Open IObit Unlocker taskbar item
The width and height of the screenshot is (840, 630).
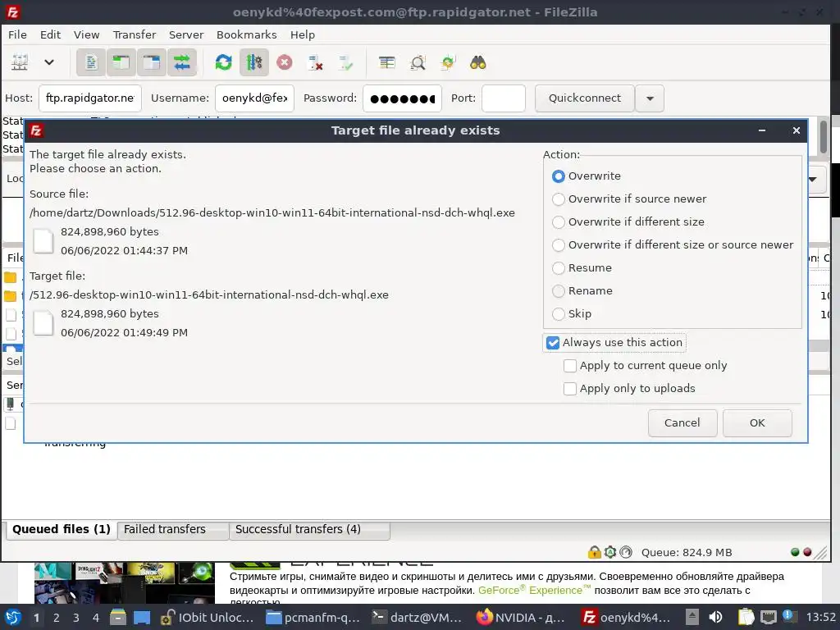207,618
